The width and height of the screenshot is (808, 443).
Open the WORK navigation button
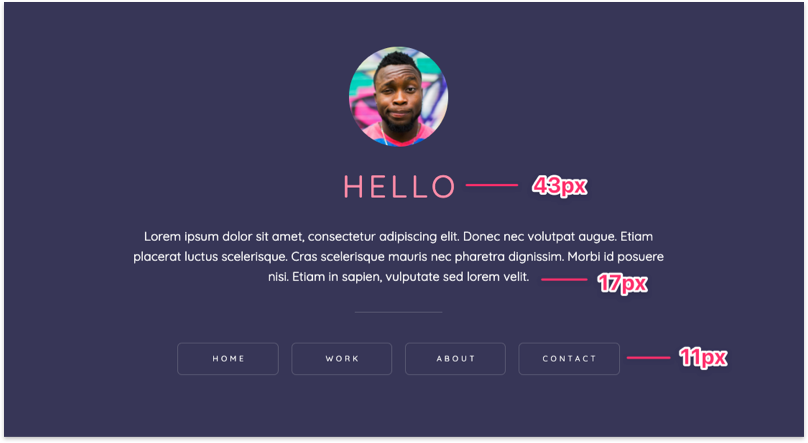point(342,359)
